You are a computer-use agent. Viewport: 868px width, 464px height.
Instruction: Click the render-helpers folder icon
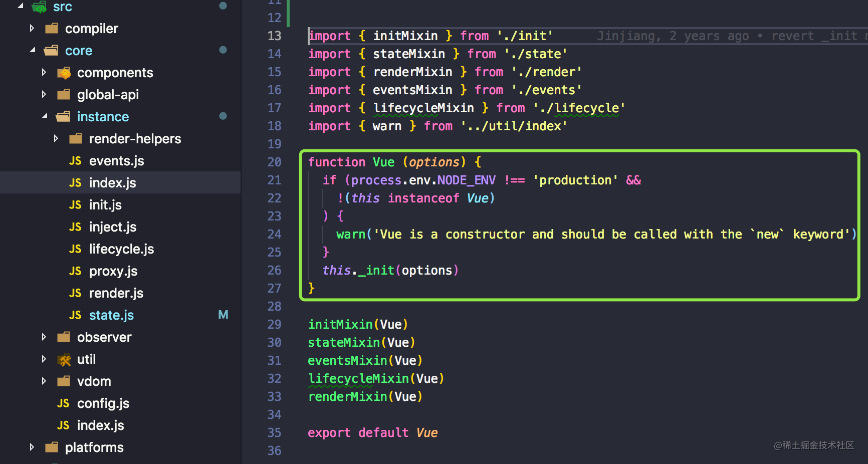pos(76,138)
